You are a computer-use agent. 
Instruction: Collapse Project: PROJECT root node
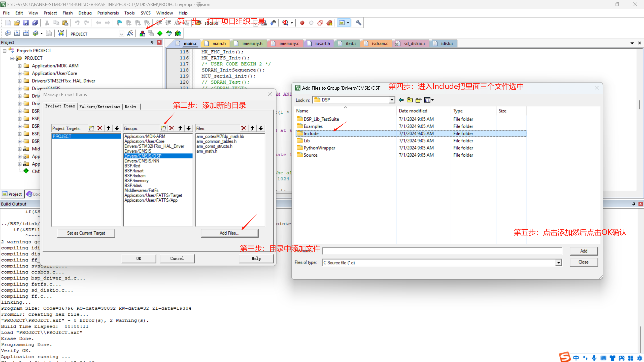click(5, 51)
